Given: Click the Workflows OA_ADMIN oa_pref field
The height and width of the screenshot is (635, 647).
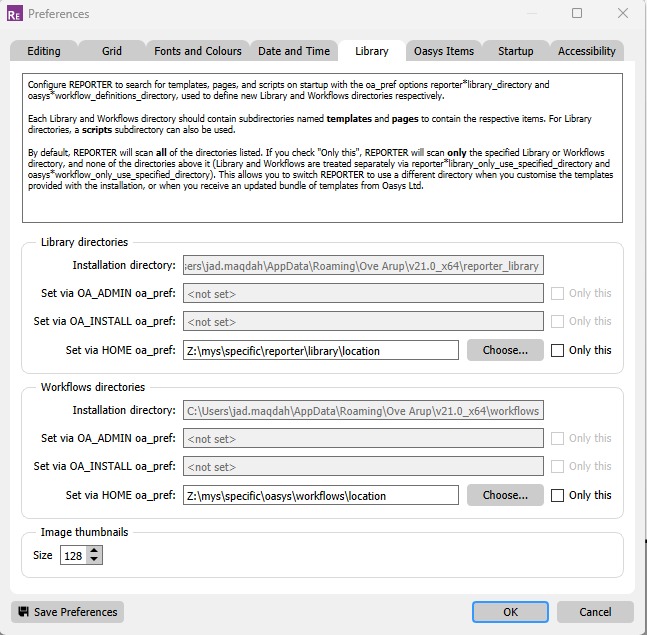Looking at the screenshot, I should [x=363, y=438].
